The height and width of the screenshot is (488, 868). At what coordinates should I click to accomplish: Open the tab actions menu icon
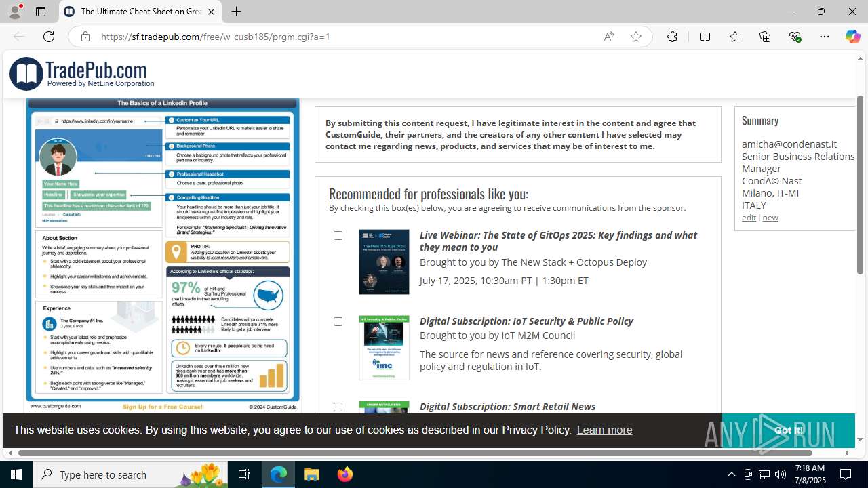[41, 12]
